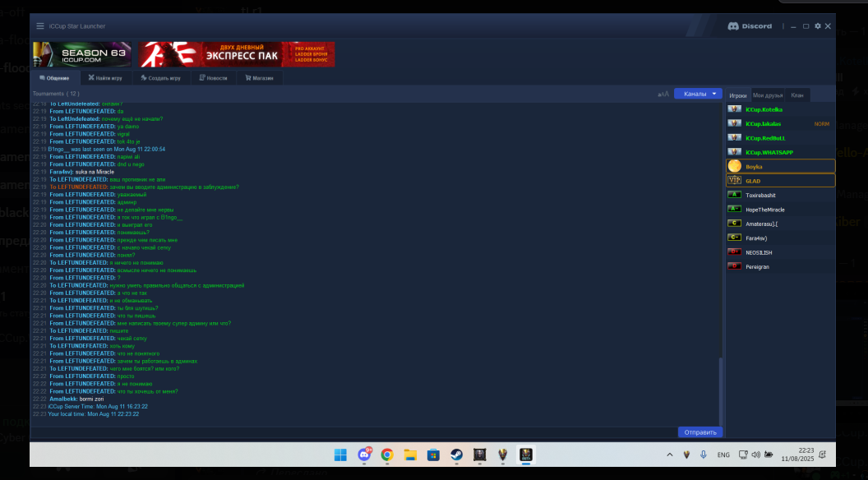Click rank icon next to iCCup.lakalas

point(734,123)
